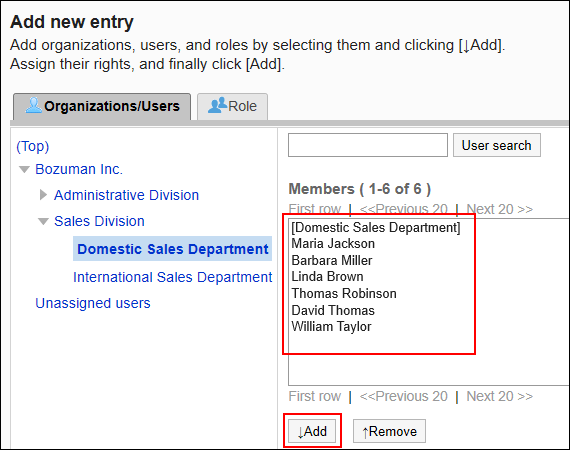Viewport: 570px width, 450px height.
Task: Select Domestic Sales Department in tree
Action: click(x=173, y=249)
